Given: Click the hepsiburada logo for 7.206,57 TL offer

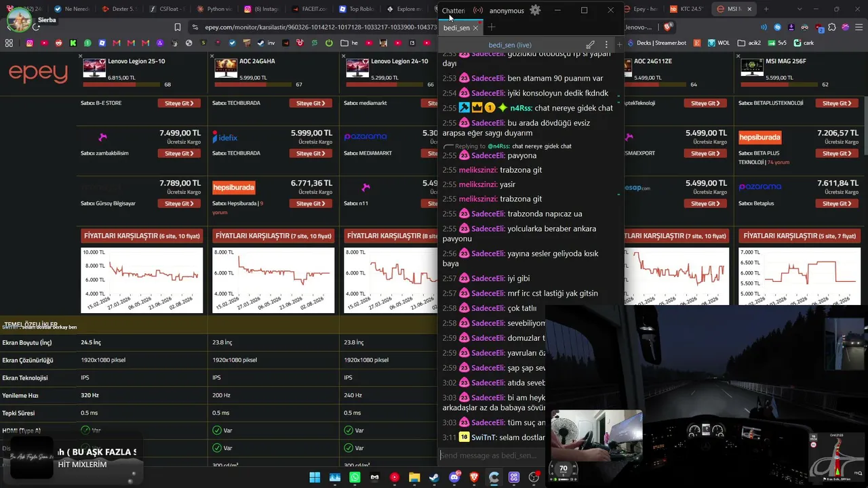Looking at the screenshot, I should click(759, 138).
